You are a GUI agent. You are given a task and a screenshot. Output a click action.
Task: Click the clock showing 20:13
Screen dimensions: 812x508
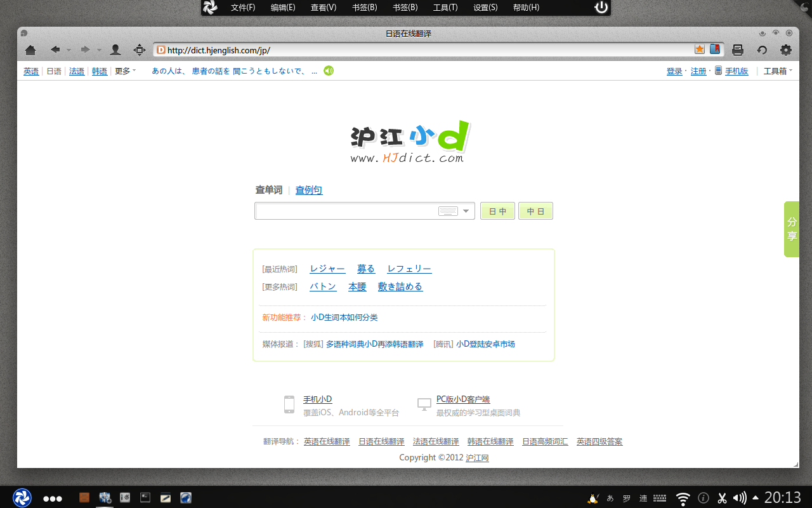pos(782,497)
